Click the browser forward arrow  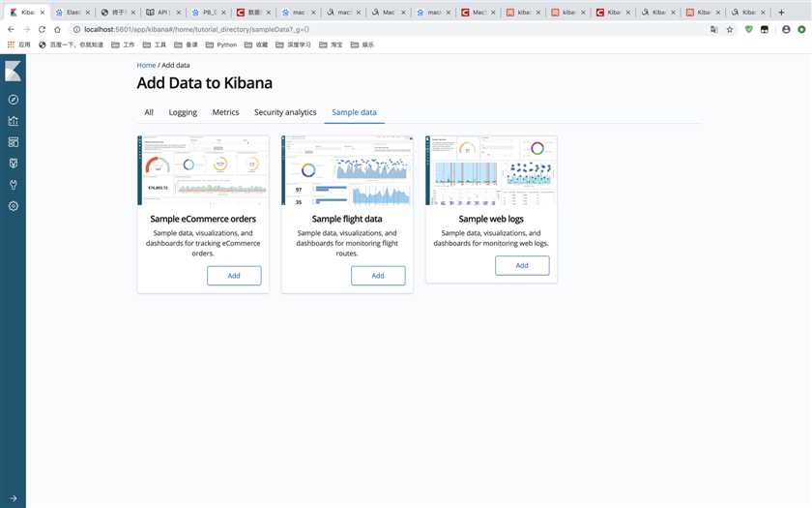point(26,30)
